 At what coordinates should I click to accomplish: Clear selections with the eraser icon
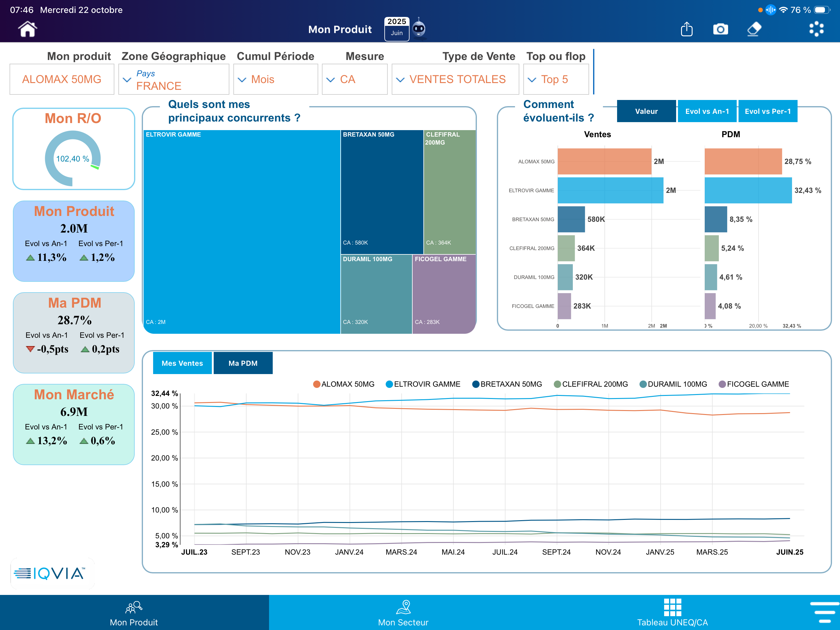[x=754, y=29]
